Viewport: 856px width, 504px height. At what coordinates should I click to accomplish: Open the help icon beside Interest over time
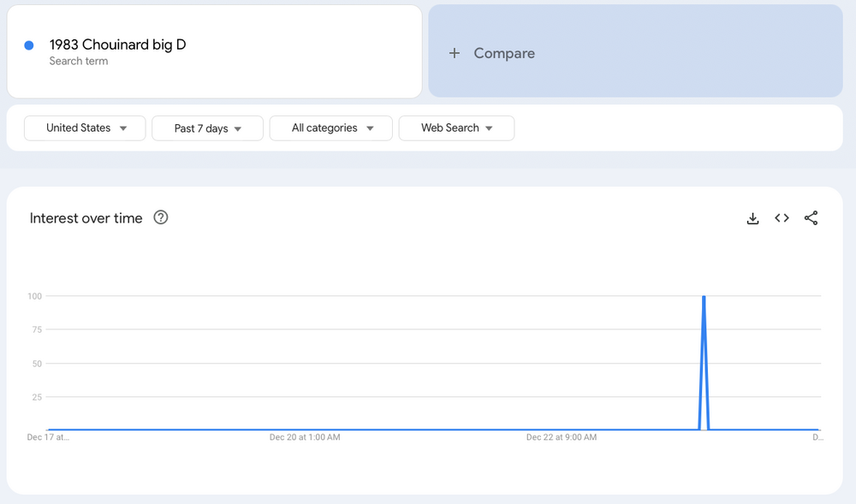pos(161,217)
